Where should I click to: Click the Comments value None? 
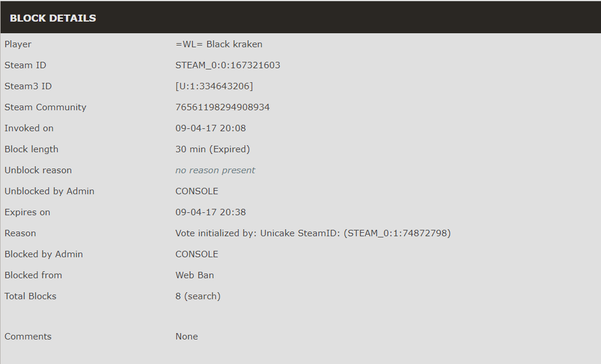187,337
